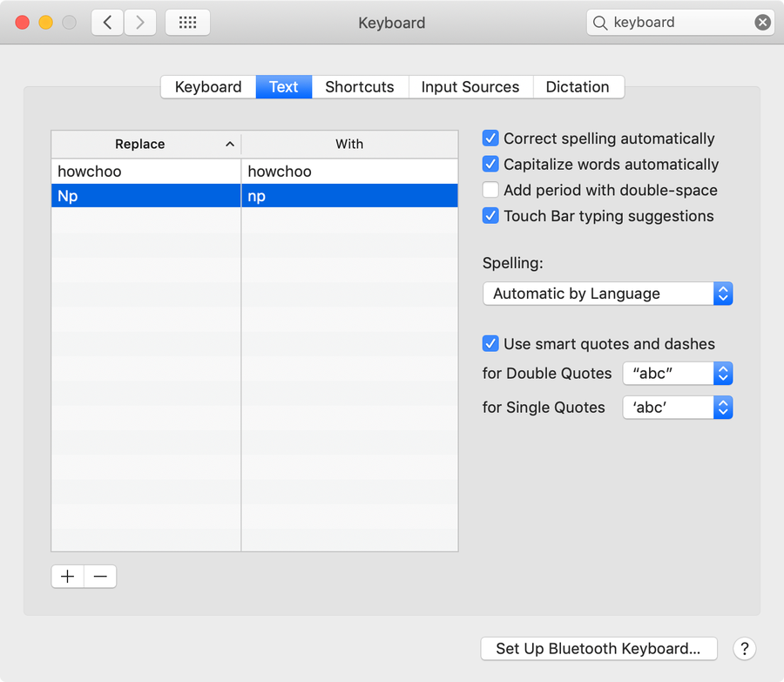Viewport: 784px width, 682px height.
Task: Switch to the Input Sources tab
Action: point(470,87)
